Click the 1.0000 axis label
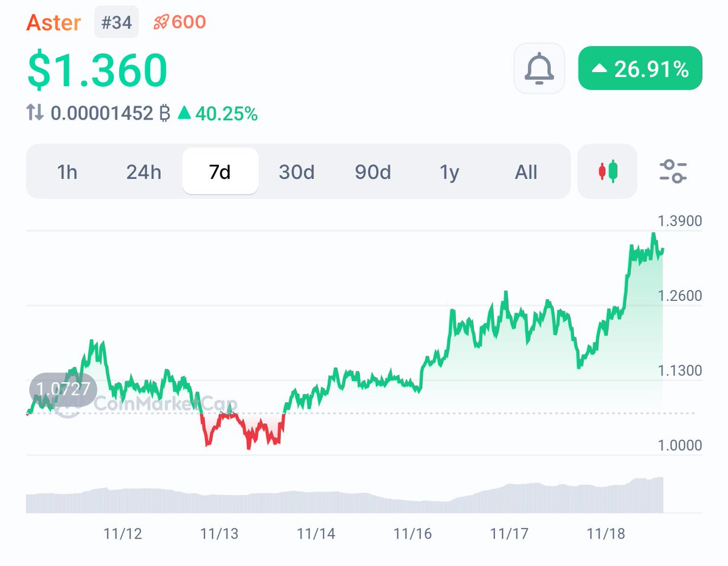This screenshot has height=566, width=728. click(x=680, y=445)
